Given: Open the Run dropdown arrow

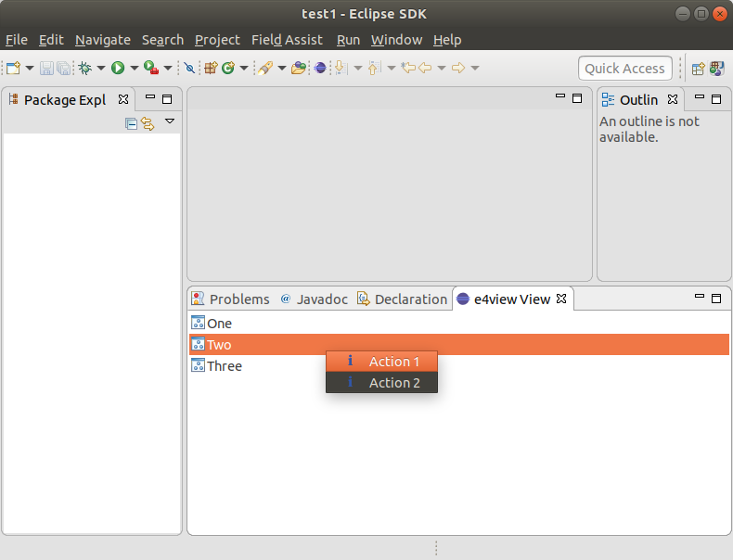Looking at the screenshot, I should pyautogui.click(x=135, y=69).
